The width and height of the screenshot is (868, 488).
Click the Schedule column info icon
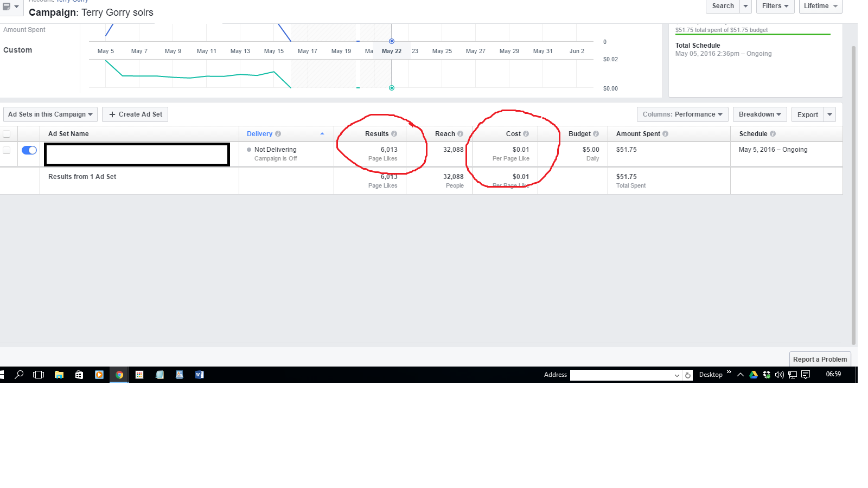click(x=773, y=134)
